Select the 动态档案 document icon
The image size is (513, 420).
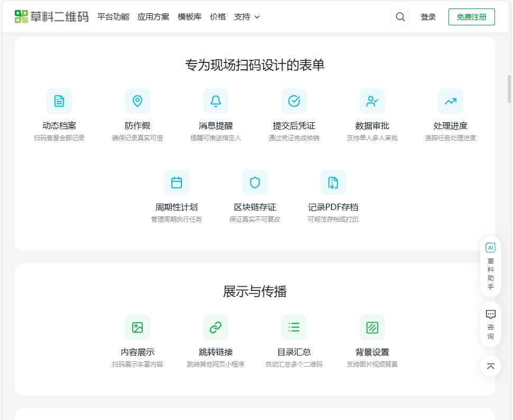coord(59,101)
